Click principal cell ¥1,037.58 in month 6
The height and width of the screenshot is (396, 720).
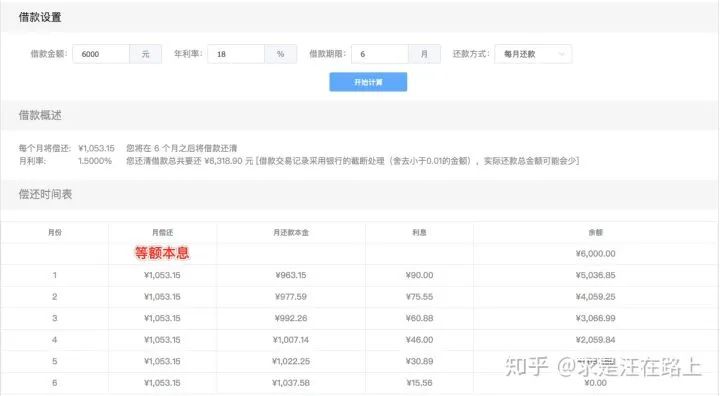[291, 383]
